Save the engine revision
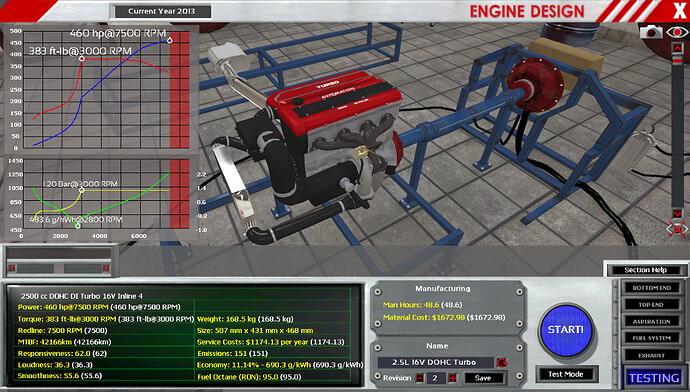 pos(483,377)
